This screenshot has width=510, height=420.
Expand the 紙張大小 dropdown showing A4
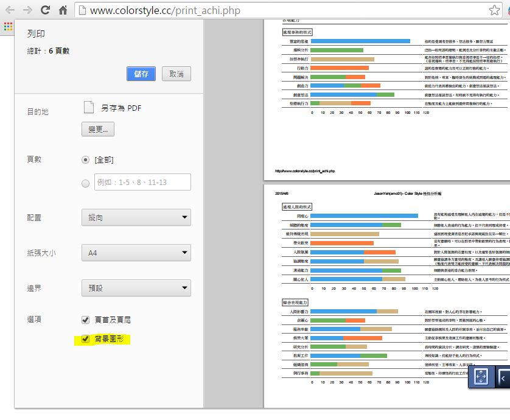pyautogui.click(x=136, y=253)
